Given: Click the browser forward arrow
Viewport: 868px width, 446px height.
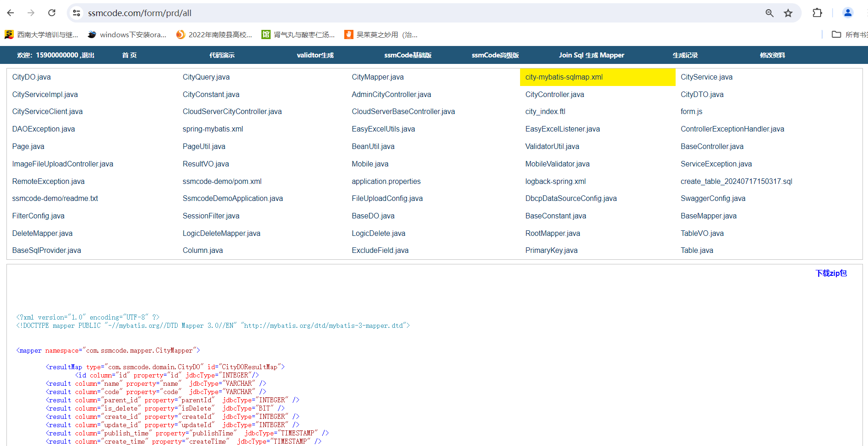Looking at the screenshot, I should 31,13.
